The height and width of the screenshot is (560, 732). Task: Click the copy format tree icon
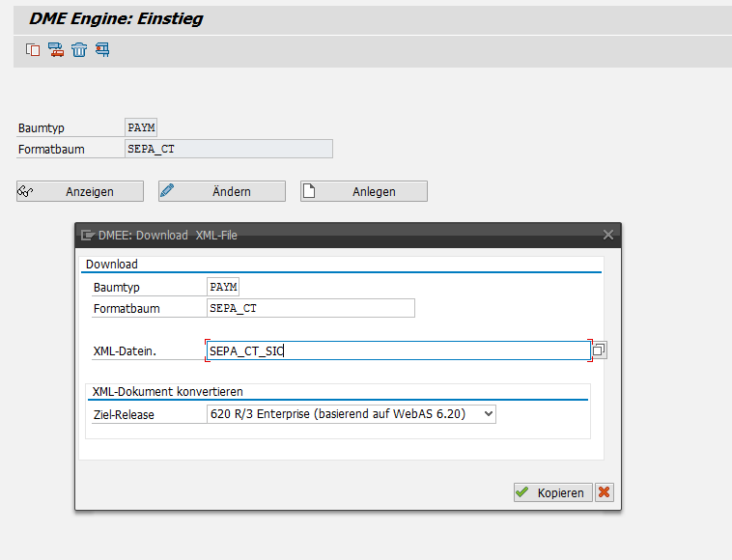click(33, 50)
